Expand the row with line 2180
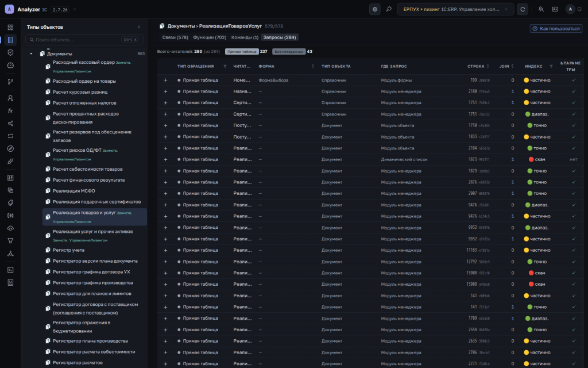The width and height of the screenshot is (588, 368). [165, 91]
